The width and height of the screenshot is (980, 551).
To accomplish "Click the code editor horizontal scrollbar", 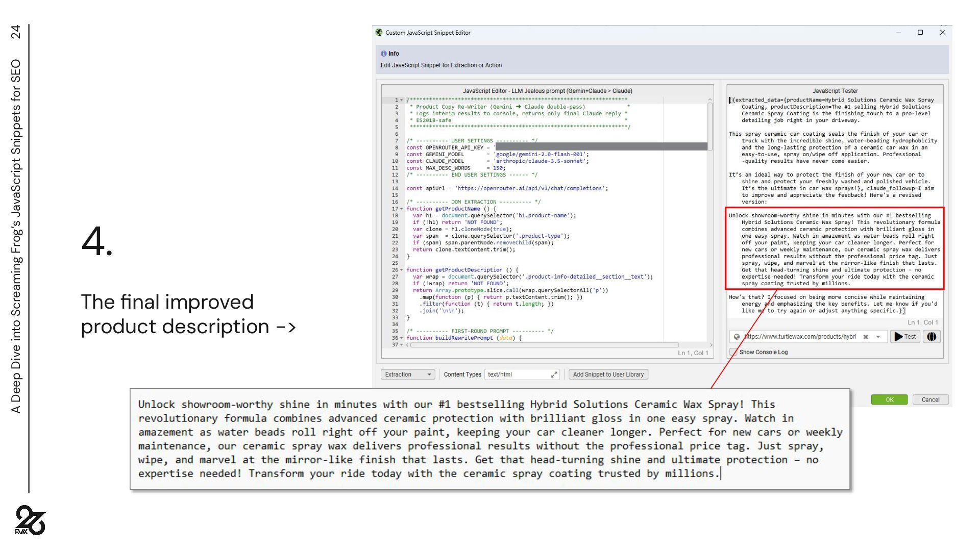I will [544, 345].
